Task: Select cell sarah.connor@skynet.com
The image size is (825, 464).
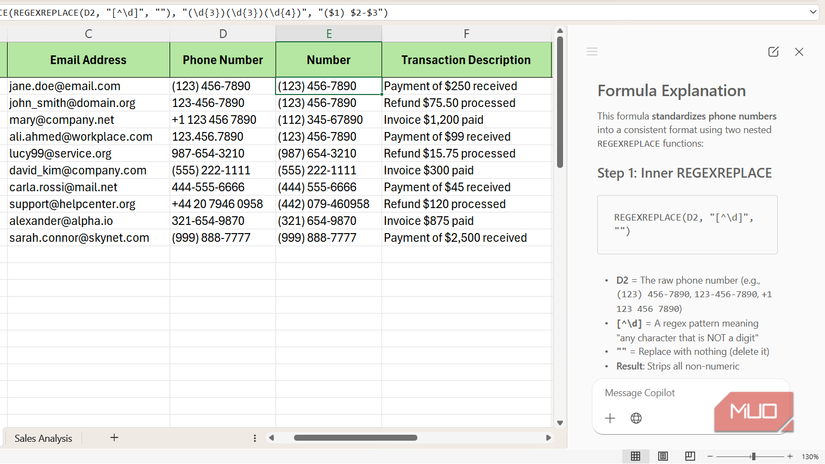Action: tap(88, 238)
